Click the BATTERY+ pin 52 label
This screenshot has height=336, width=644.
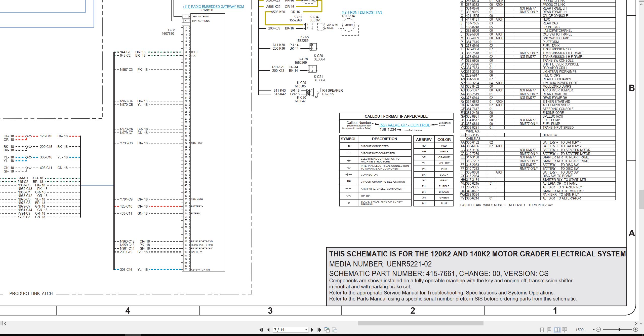click(x=197, y=206)
